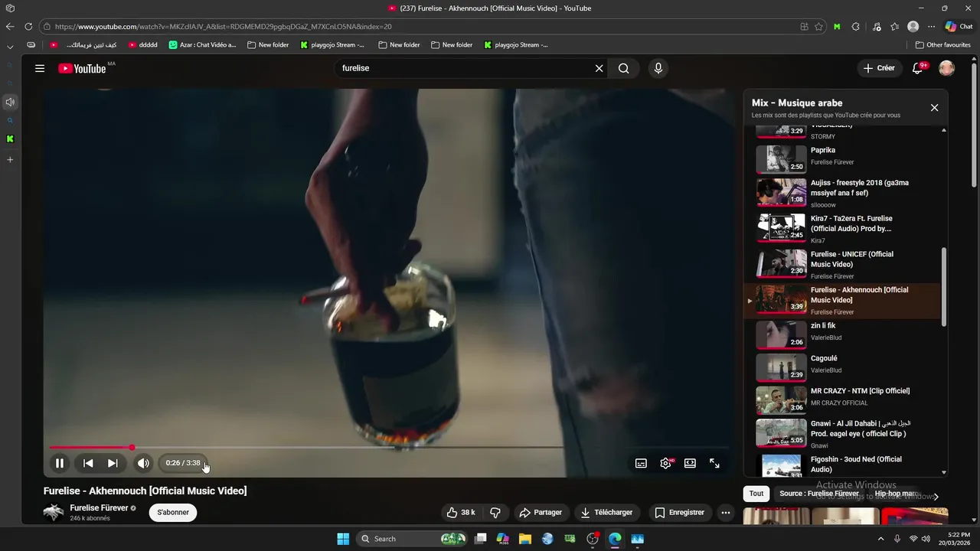Skip to the previous video
The width and height of the screenshot is (980, 551).
[x=88, y=463]
